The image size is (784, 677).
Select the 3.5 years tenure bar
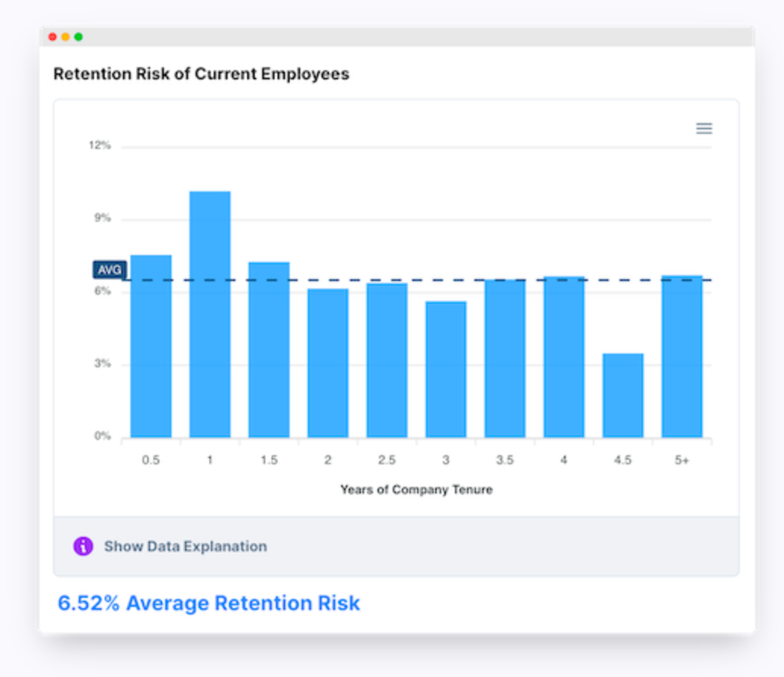[x=505, y=359]
